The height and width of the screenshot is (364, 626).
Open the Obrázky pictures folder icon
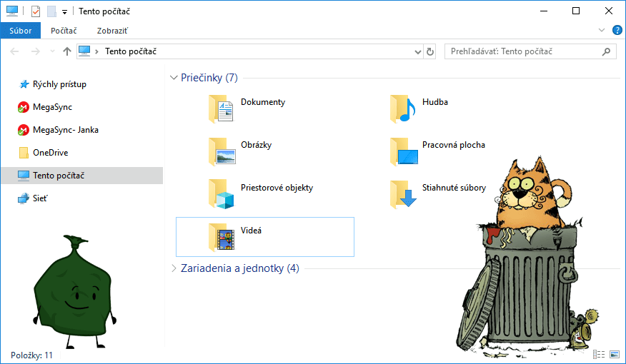coord(222,151)
